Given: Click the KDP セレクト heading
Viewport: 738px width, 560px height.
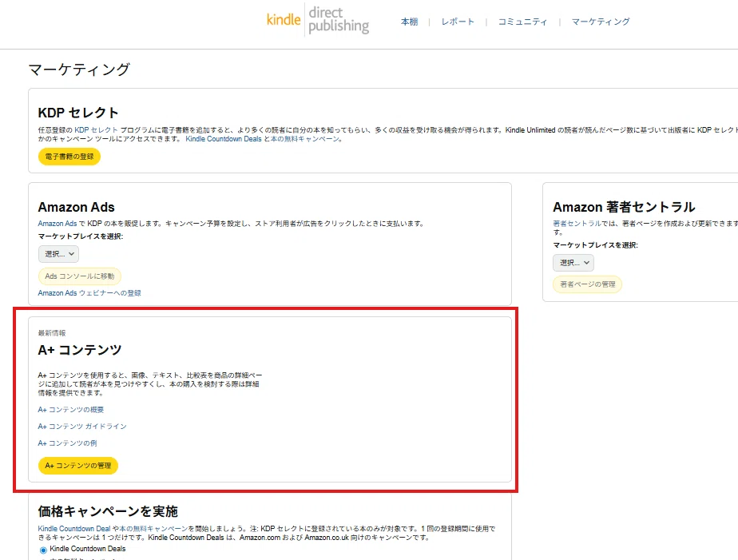Looking at the screenshot, I should tap(78, 113).
